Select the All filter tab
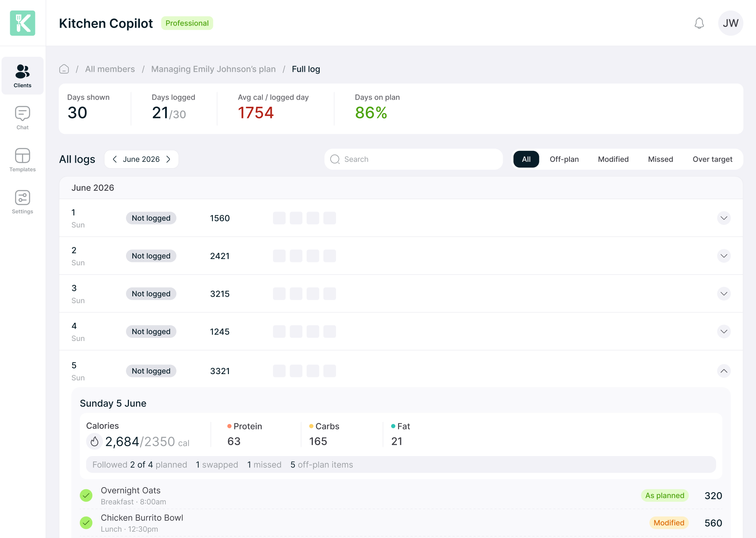 click(x=526, y=159)
